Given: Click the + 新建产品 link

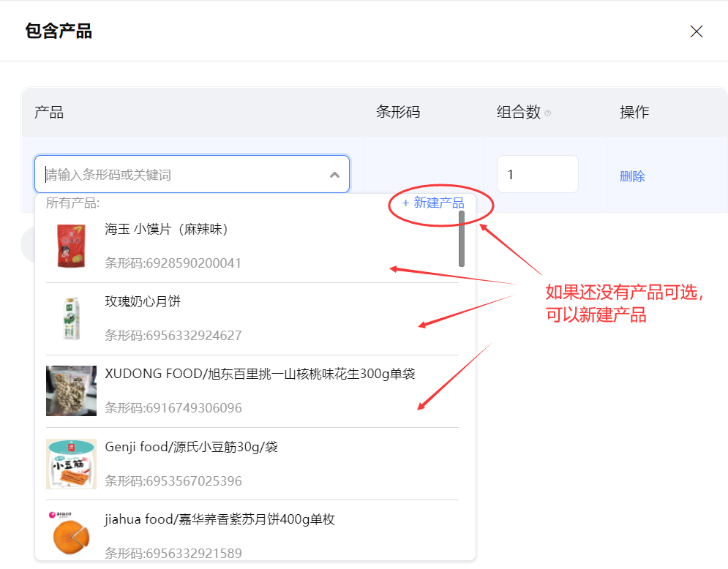Looking at the screenshot, I should pyautogui.click(x=433, y=203).
